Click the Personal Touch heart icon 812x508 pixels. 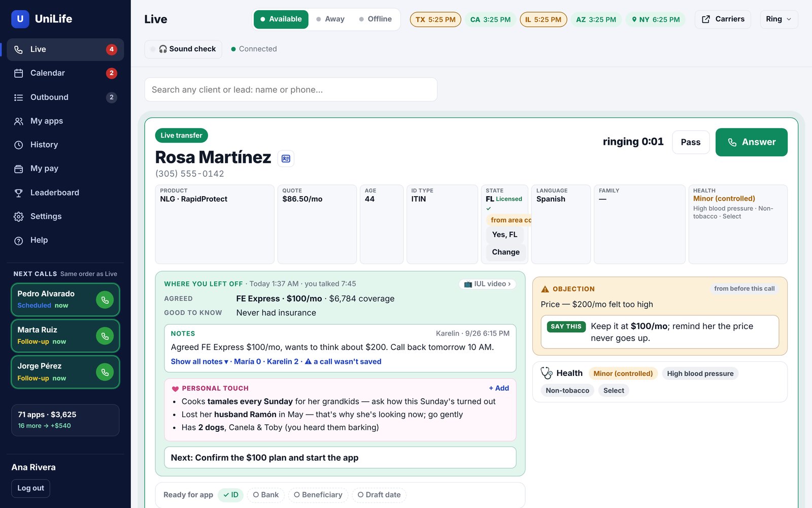pyautogui.click(x=175, y=389)
